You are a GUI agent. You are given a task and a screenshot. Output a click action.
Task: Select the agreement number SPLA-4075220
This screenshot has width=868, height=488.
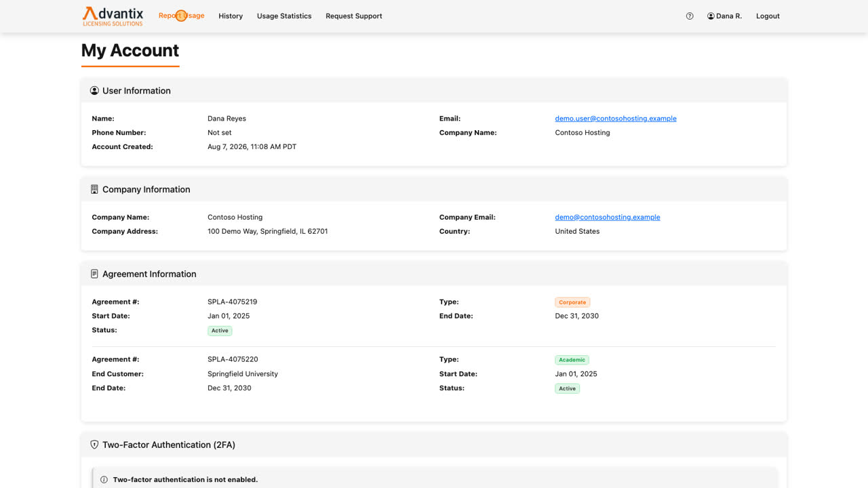(x=233, y=360)
